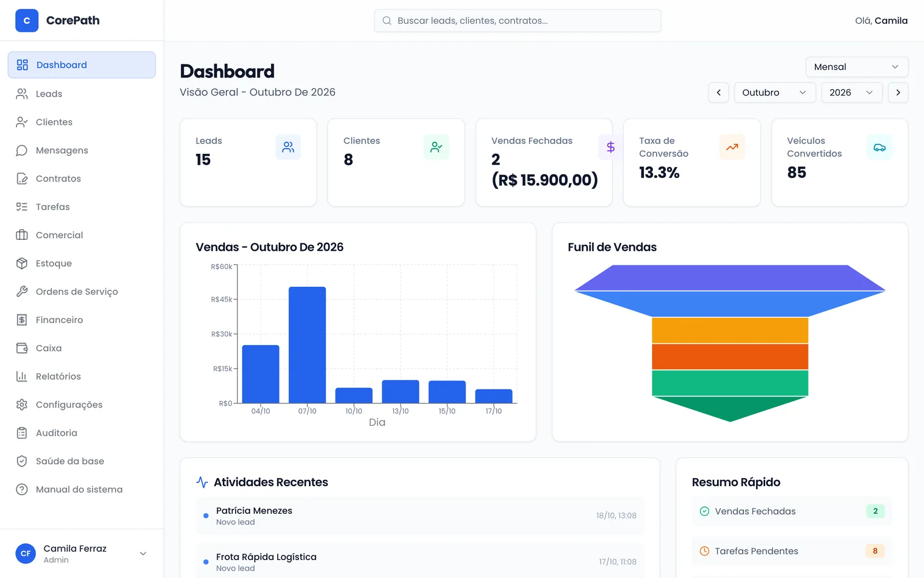The width and height of the screenshot is (924, 578).
Task: Click the purple top funnel stage
Action: coord(730,277)
